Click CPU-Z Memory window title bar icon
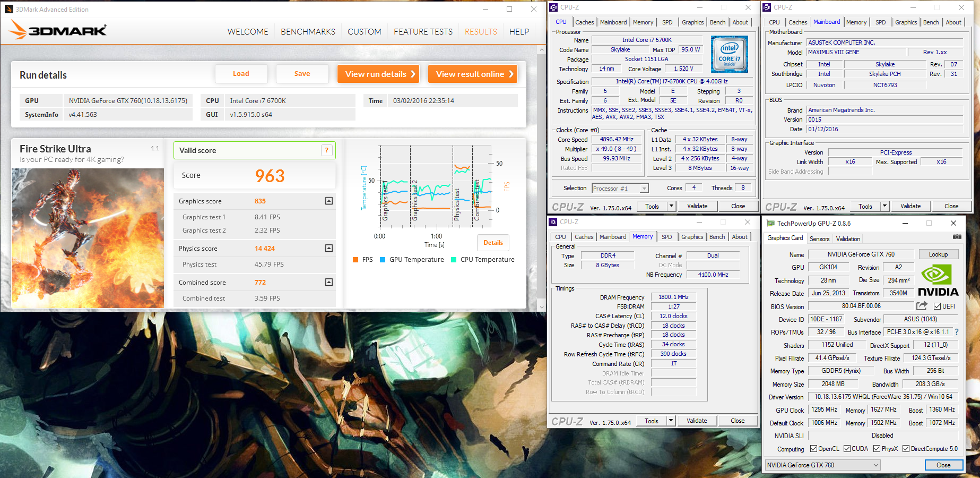The height and width of the screenshot is (478, 980). tap(553, 222)
